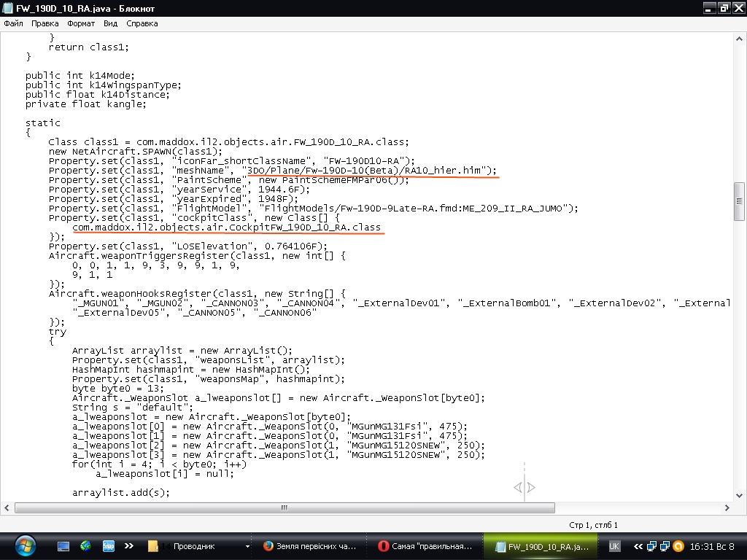The image size is (747, 560).
Task: Launch the Snap quick launch icon
Action: coord(109,546)
